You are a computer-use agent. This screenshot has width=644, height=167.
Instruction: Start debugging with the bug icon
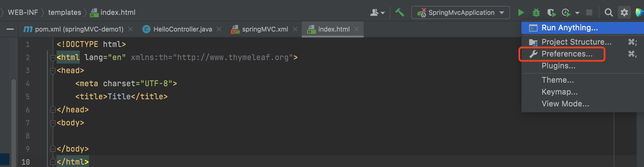(536, 12)
